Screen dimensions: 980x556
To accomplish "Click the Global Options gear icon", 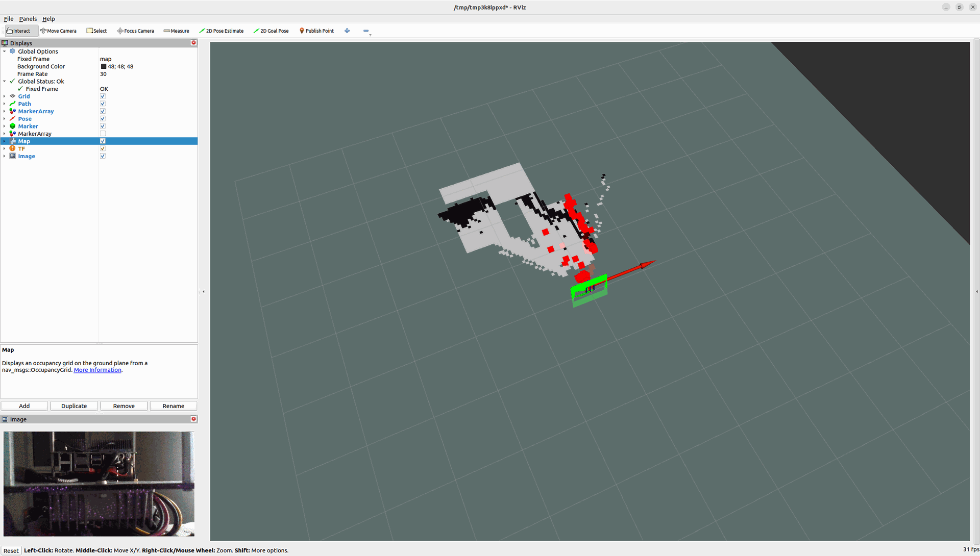I will [13, 52].
